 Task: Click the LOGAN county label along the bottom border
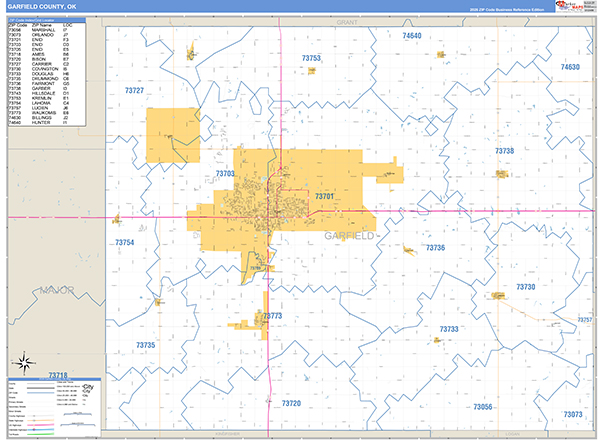coord(512,434)
